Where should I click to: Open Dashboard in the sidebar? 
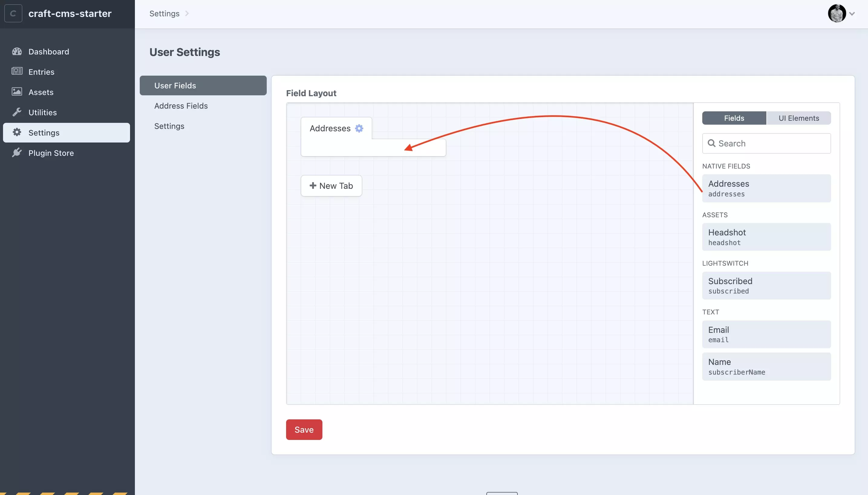point(67,51)
